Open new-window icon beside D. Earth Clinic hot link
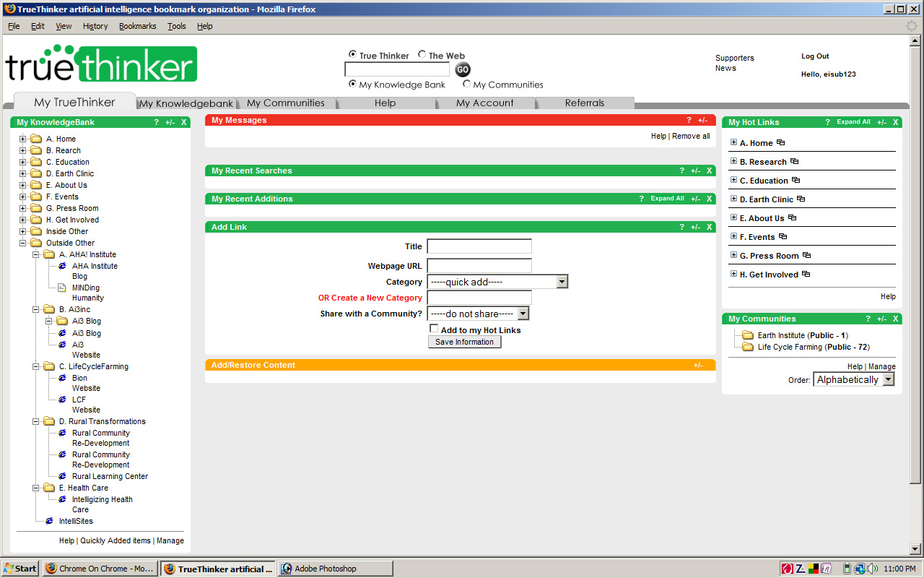This screenshot has height=578, width=924. click(x=801, y=199)
